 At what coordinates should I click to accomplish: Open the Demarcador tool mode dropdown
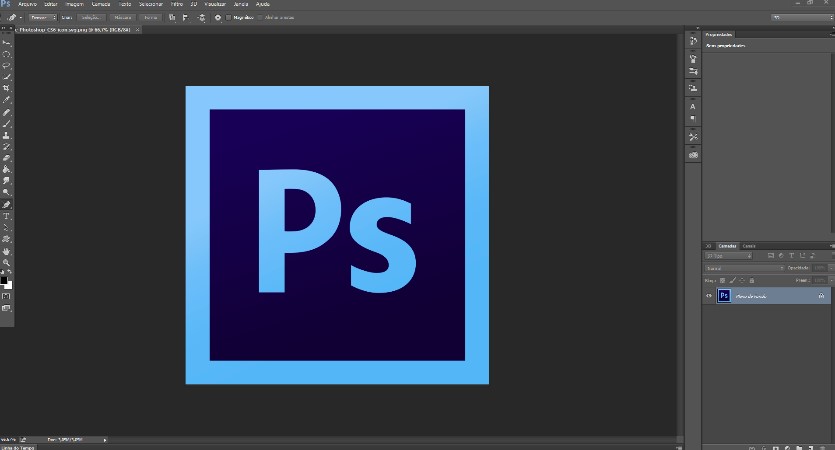[x=43, y=18]
